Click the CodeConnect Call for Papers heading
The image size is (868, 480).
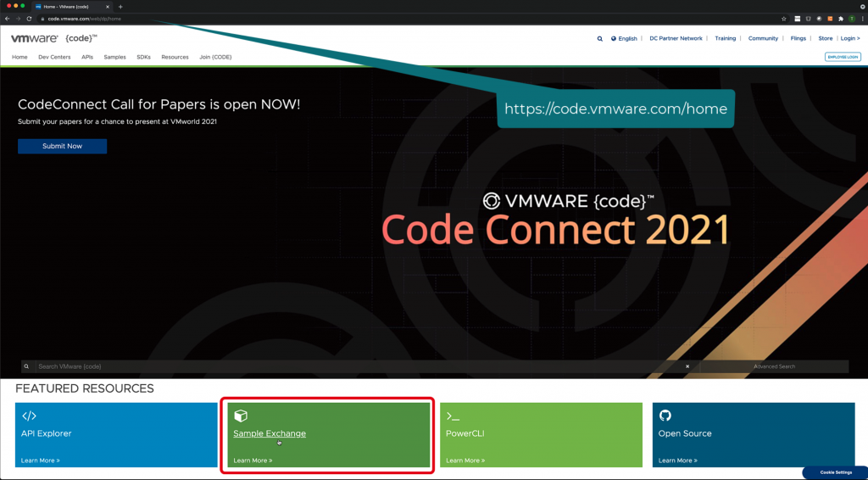click(159, 104)
